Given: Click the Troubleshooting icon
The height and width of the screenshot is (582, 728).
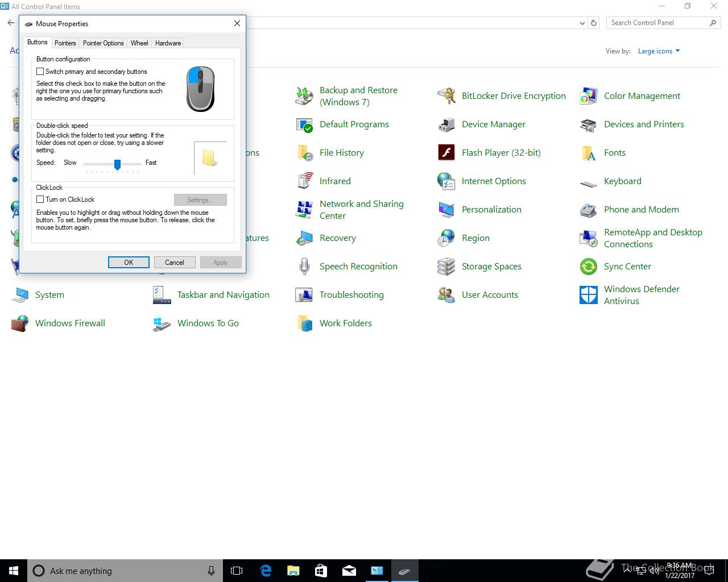Looking at the screenshot, I should pyautogui.click(x=304, y=295).
